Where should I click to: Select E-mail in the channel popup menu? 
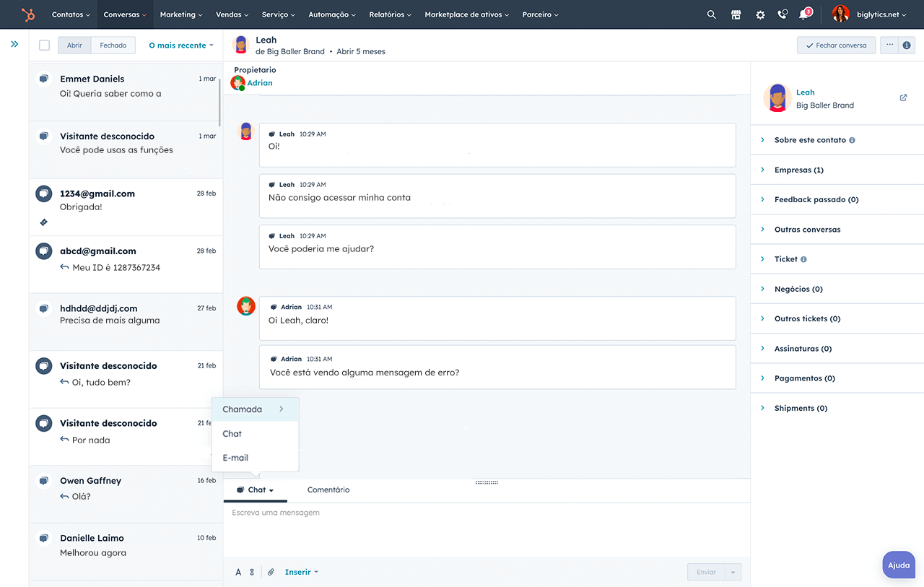pyautogui.click(x=255, y=458)
